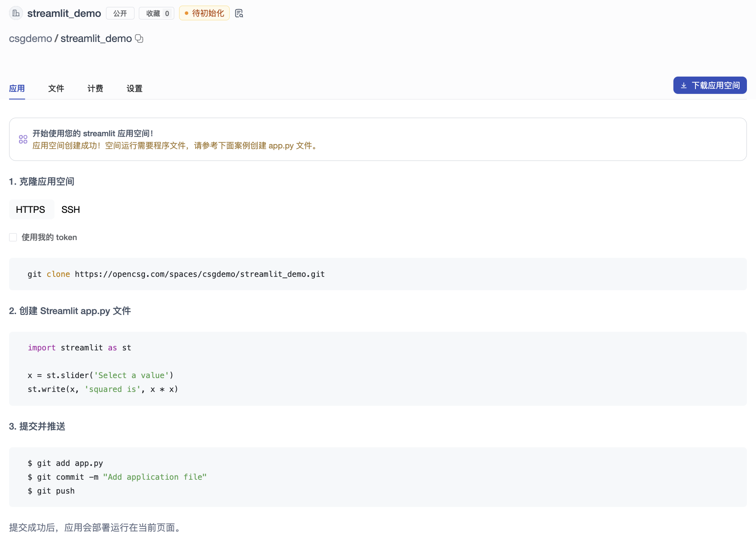Viewport: 756px width, 539px height.
Task: Click the 下载应用空间 download button
Action: [710, 85]
